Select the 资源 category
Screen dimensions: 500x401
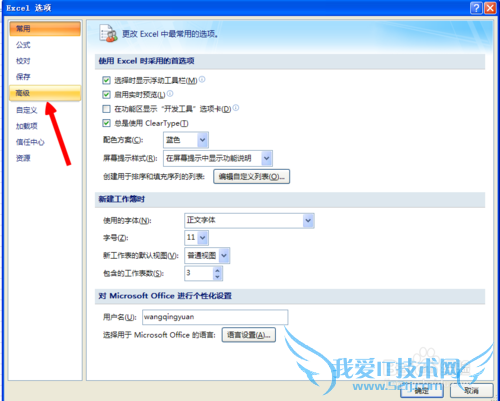tap(45, 158)
